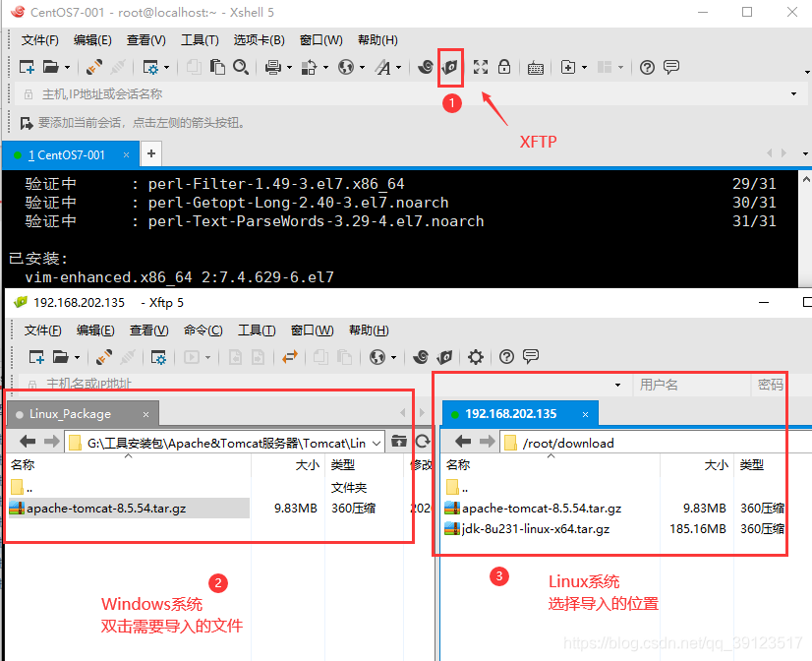Click the connect link icon in Xshell toolbar
812x661 pixels.
94,67
